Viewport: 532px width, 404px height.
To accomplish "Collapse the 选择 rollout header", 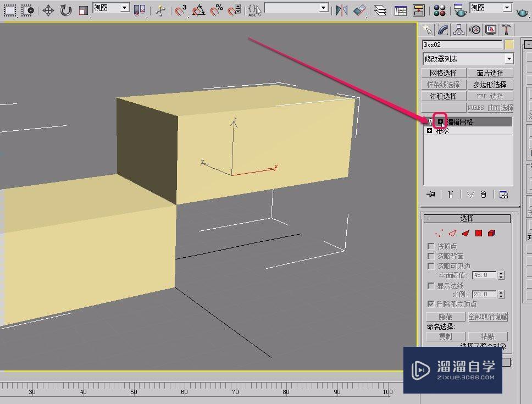I will (467, 219).
